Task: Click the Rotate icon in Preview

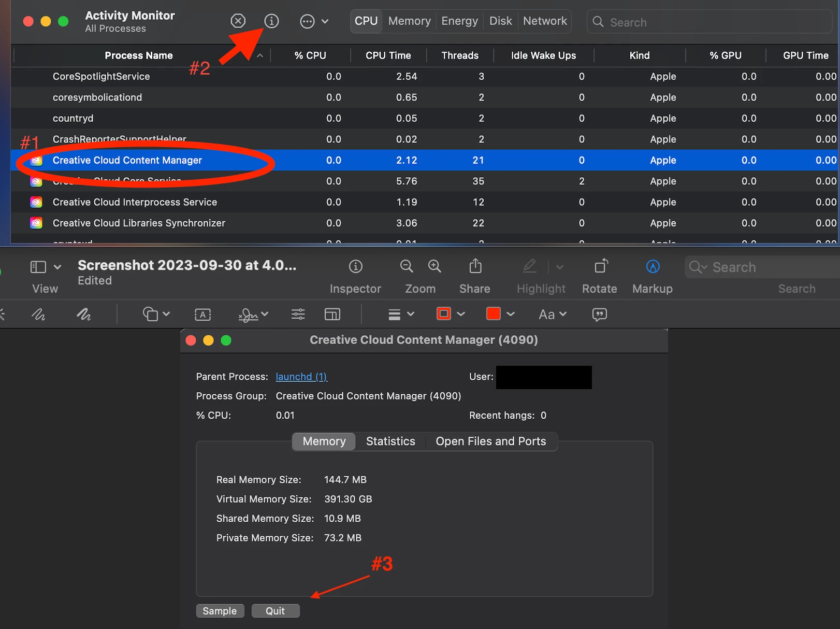Action: point(601,266)
